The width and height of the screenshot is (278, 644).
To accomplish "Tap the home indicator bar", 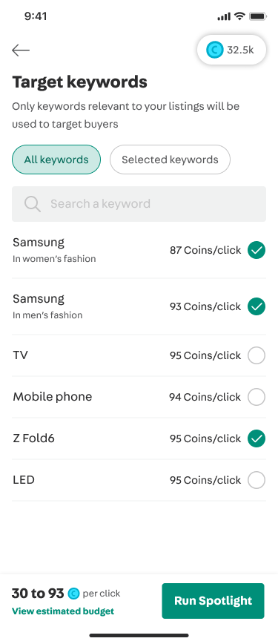I will (x=139, y=635).
